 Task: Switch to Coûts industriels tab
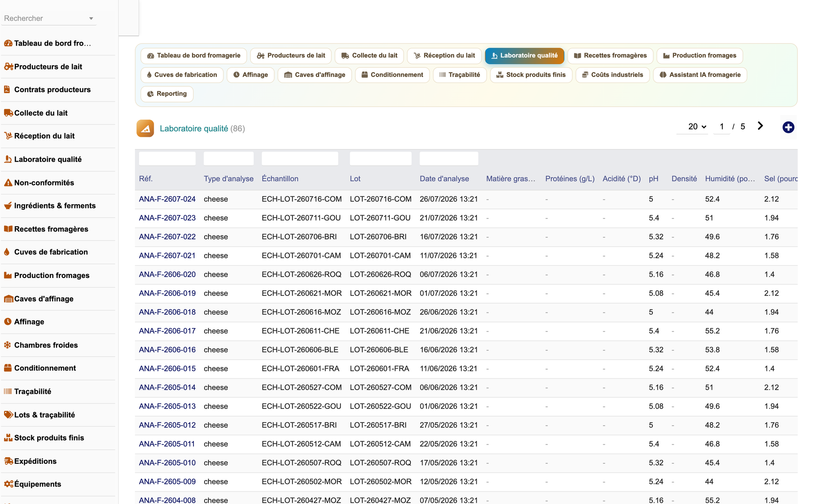613,75
